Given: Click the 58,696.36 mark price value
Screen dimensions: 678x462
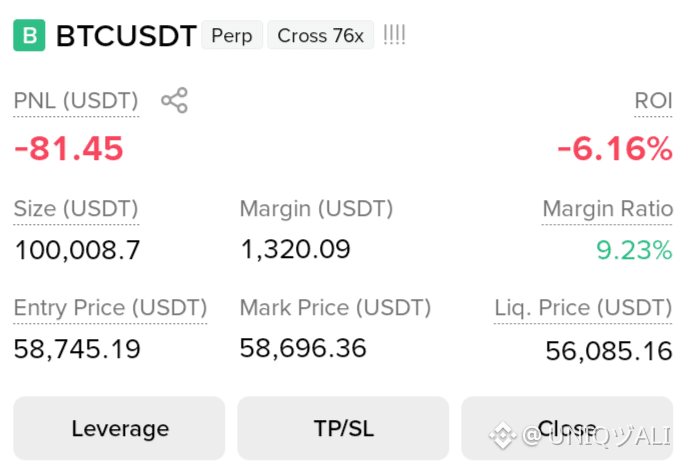Looking at the screenshot, I should [x=303, y=348].
